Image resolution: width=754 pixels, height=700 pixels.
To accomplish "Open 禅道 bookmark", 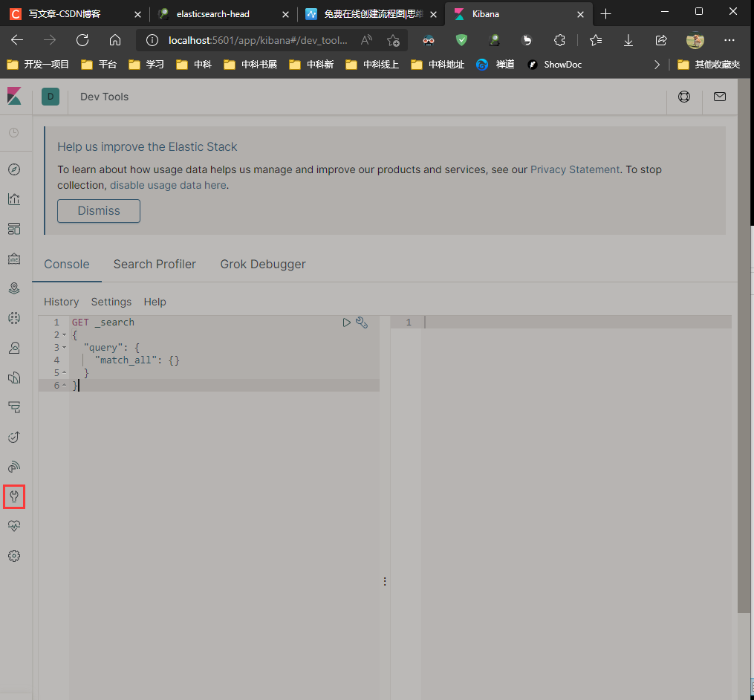I will coord(495,65).
